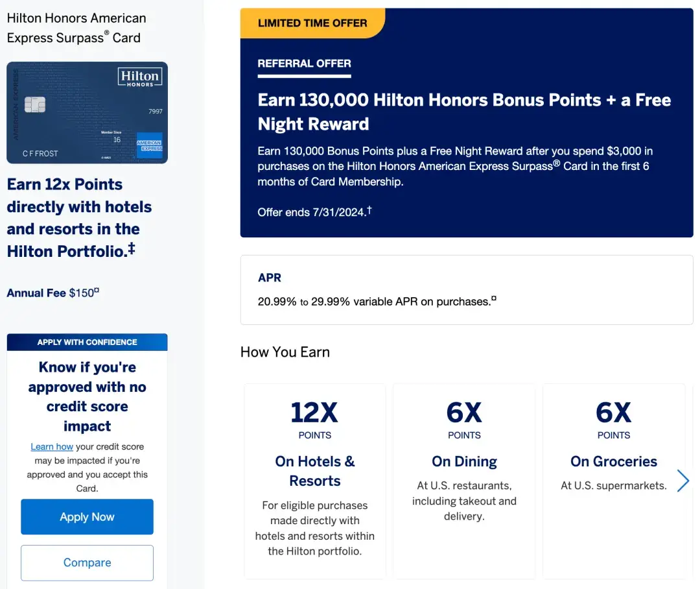The image size is (700, 589).
Task: Click the Apply With Confidence banner
Action: click(x=87, y=342)
